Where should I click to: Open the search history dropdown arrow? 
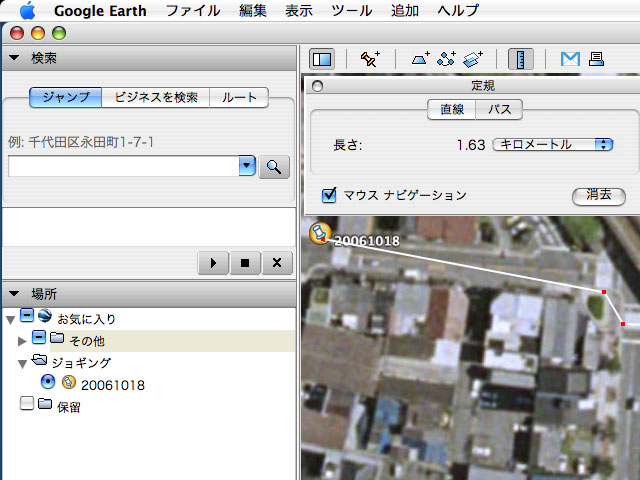tap(247, 166)
